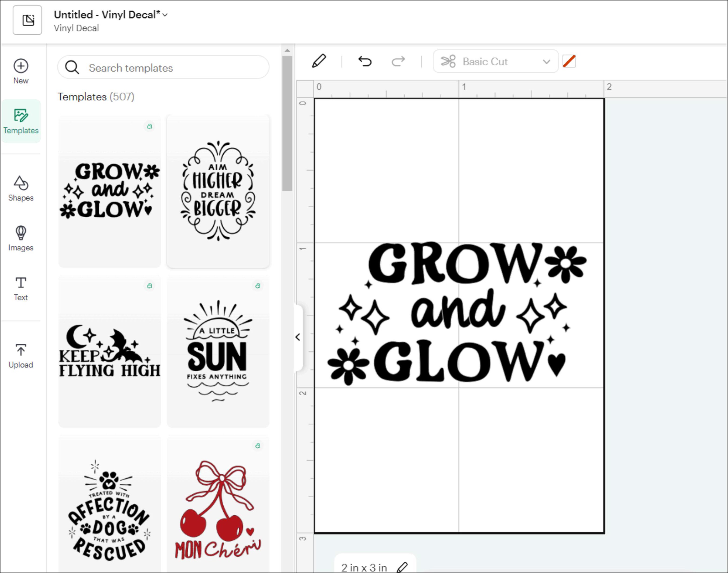Click the New project plus icon
The image size is (728, 573).
pyautogui.click(x=21, y=66)
